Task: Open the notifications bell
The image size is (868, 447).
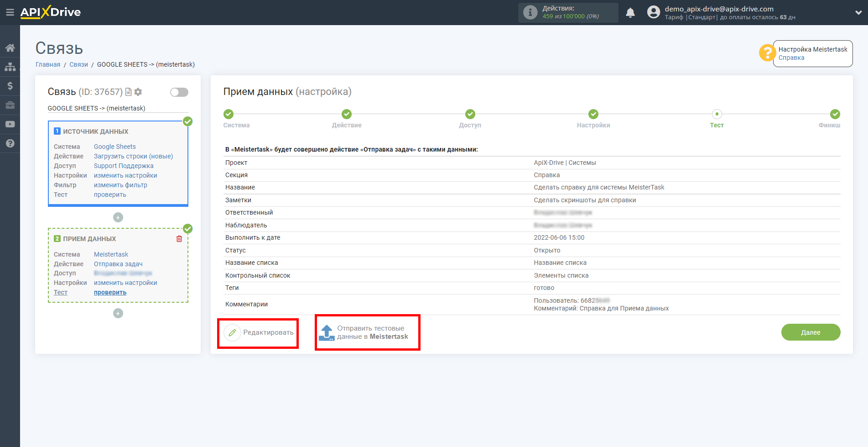Action: 630,13
